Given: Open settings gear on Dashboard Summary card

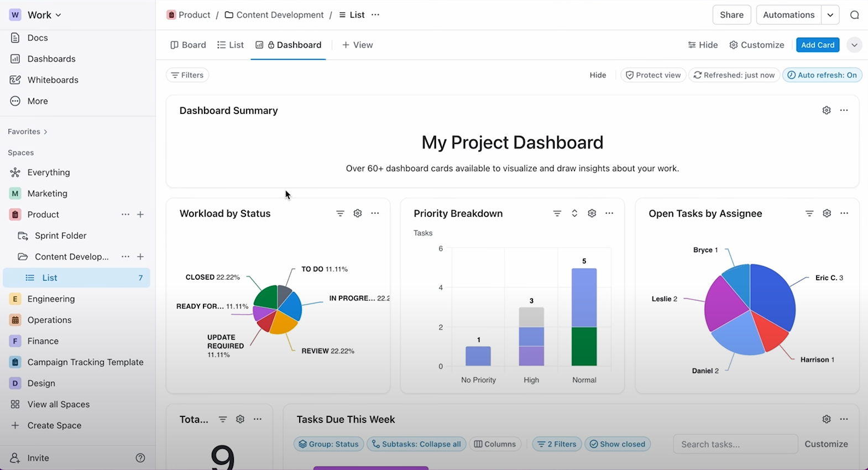Looking at the screenshot, I should [x=826, y=111].
